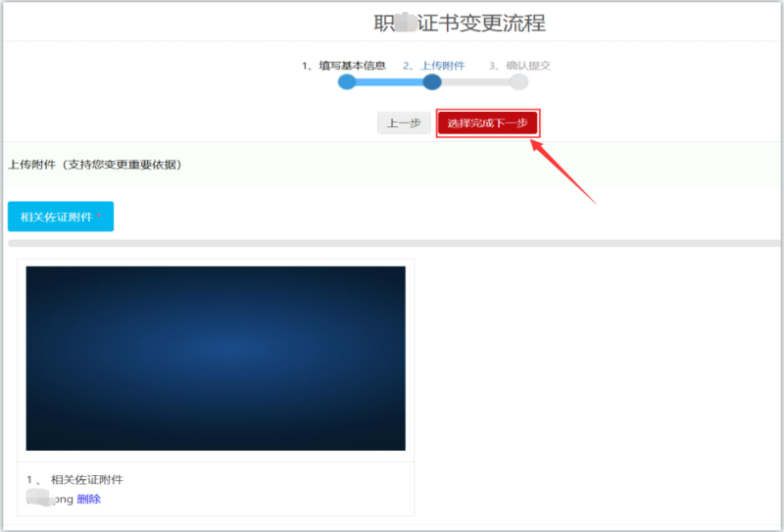Click the red 选择完成下一步 button
784x532 pixels.
tap(487, 123)
